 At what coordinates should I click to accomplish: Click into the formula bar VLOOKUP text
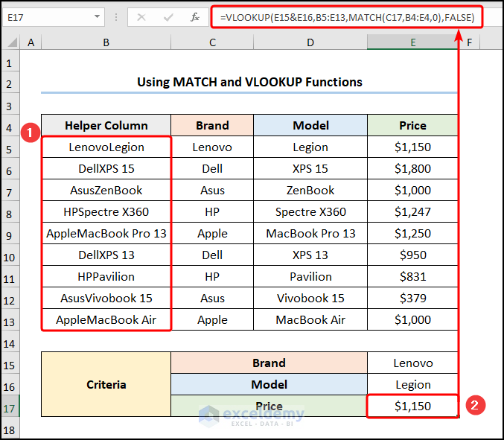click(x=347, y=17)
